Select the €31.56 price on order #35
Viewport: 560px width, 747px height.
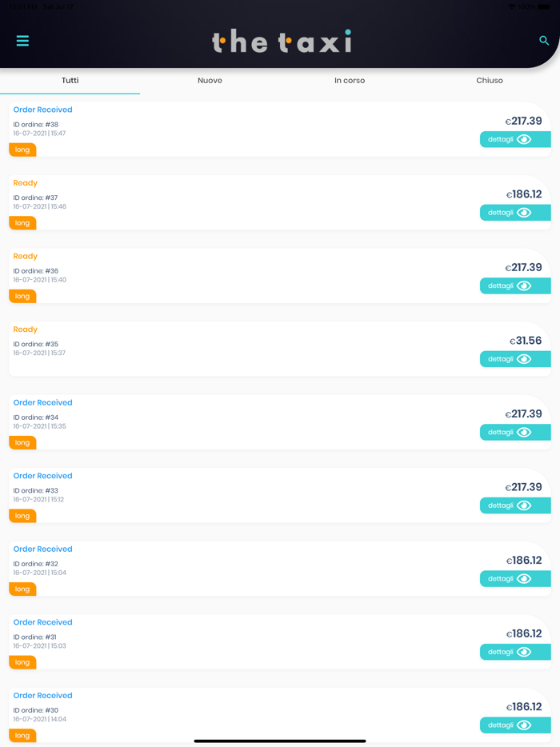tap(526, 341)
